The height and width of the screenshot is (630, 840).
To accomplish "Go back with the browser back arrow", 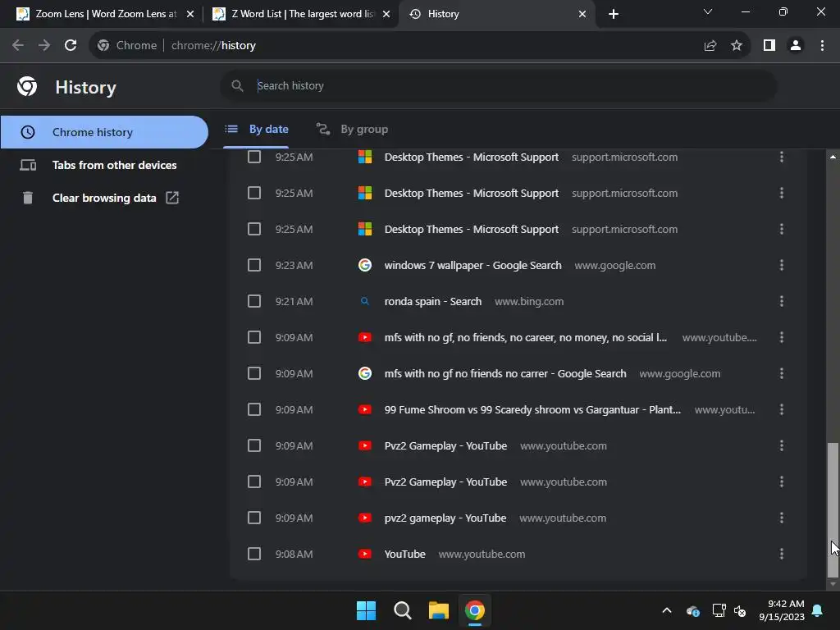I will tap(18, 46).
